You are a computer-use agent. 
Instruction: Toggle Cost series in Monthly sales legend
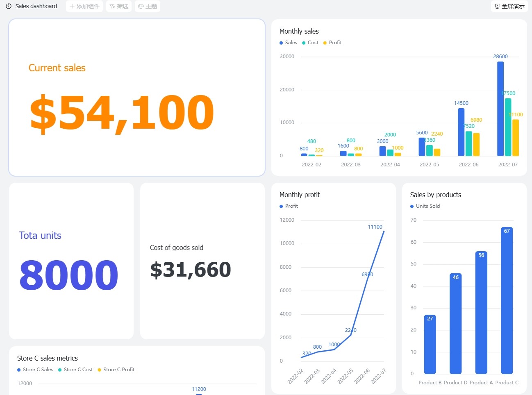[310, 43]
